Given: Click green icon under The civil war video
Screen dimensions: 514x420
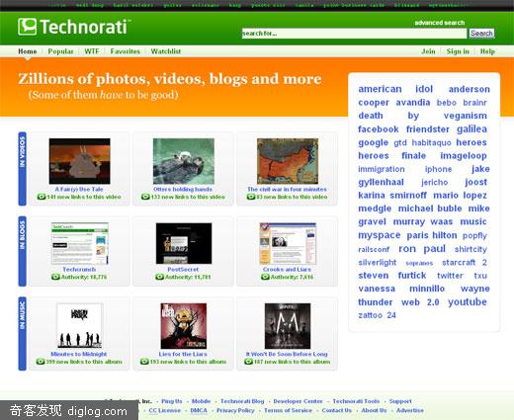Looking at the screenshot, I should pyautogui.click(x=251, y=197).
